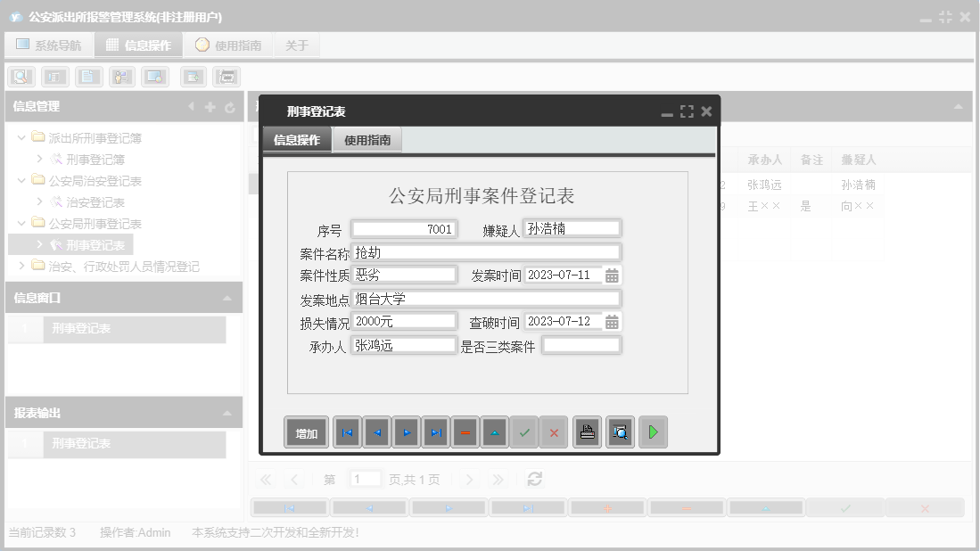Screen dimensions: 980x551
Task: Run the report with the green arrow icon
Action: pos(653,432)
